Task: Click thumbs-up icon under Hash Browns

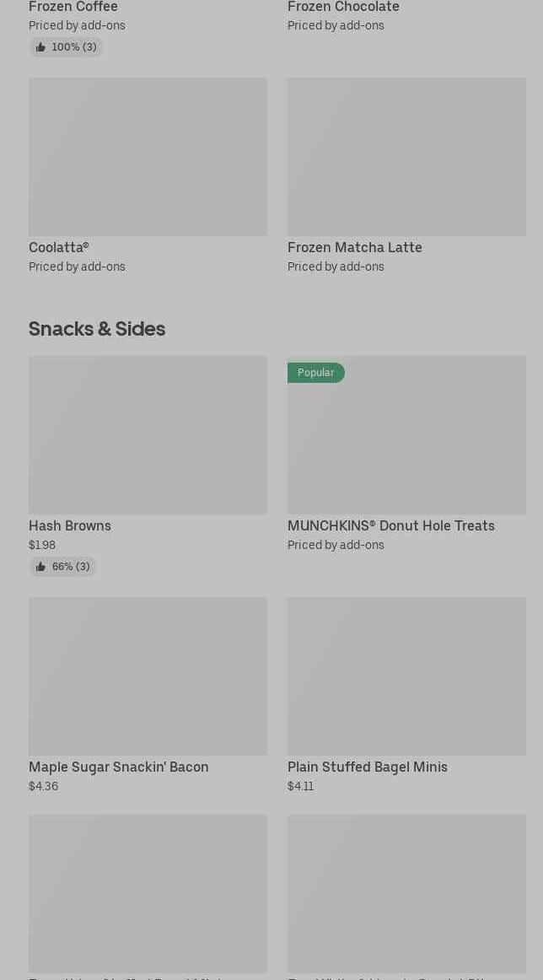Action: coord(40,567)
